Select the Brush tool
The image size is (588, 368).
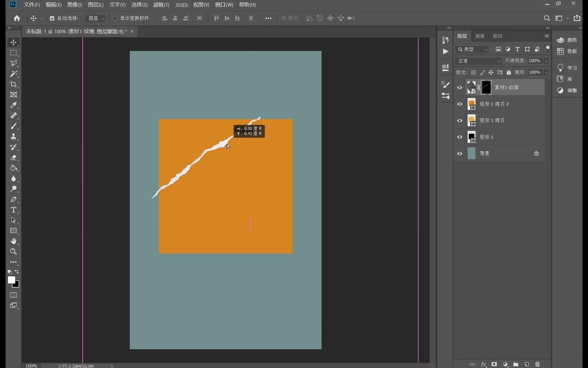[x=14, y=126]
